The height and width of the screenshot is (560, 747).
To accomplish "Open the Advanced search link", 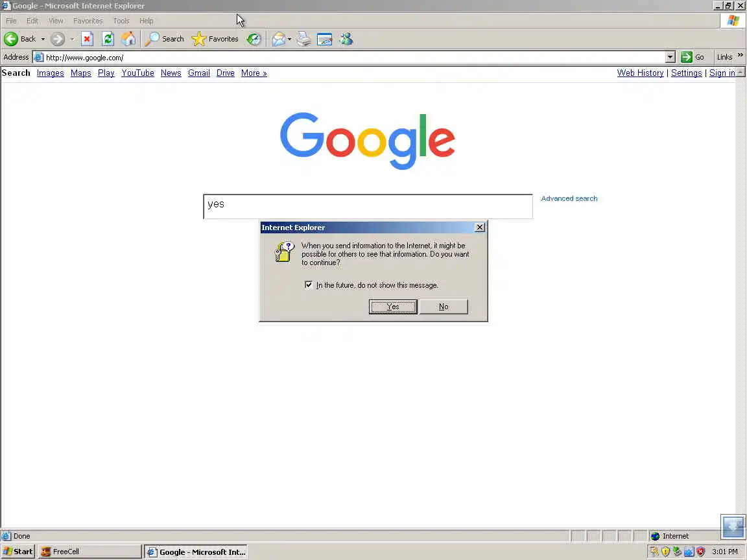I will [x=569, y=198].
